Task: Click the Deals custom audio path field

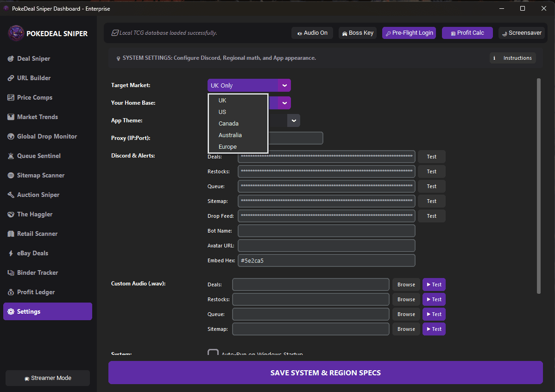Action: pyautogui.click(x=311, y=285)
